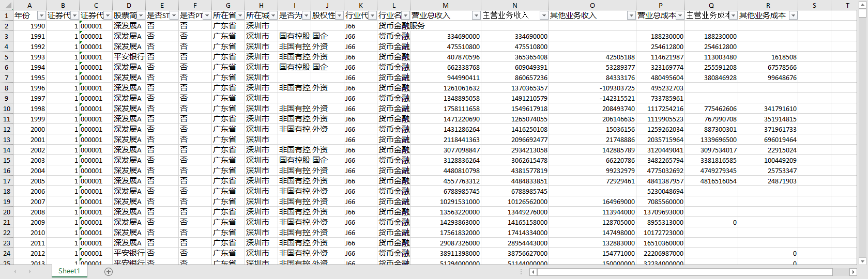Open filter dropdown in column B header 证券代
Screen dimensions: 868x279
(x=74, y=16)
